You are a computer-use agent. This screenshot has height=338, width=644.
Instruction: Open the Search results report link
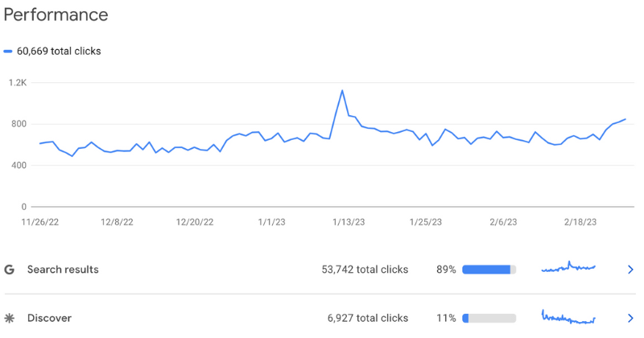pyautogui.click(x=63, y=270)
